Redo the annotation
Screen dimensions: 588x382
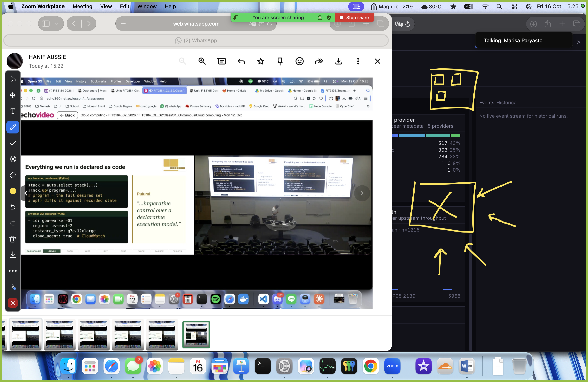(x=13, y=223)
